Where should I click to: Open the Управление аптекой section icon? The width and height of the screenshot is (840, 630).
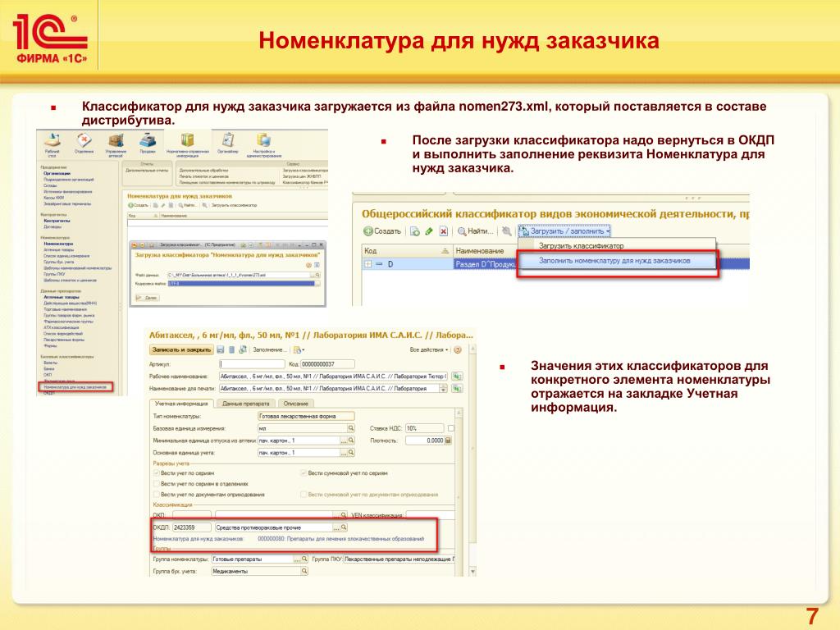(x=116, y=140)
